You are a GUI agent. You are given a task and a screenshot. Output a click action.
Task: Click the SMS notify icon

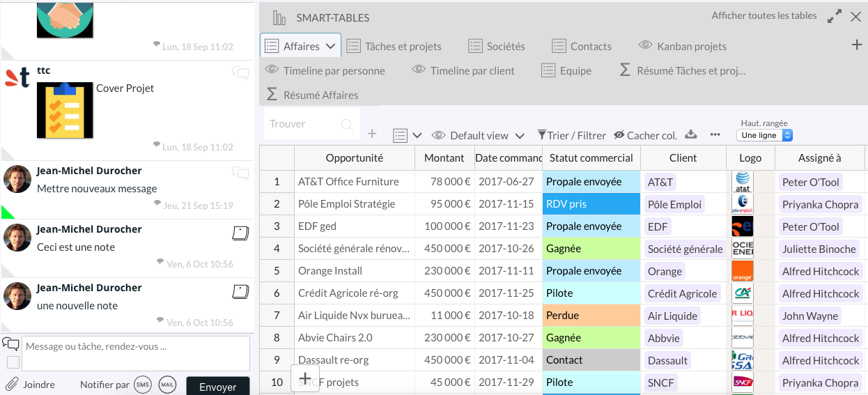tap(143, 385)
